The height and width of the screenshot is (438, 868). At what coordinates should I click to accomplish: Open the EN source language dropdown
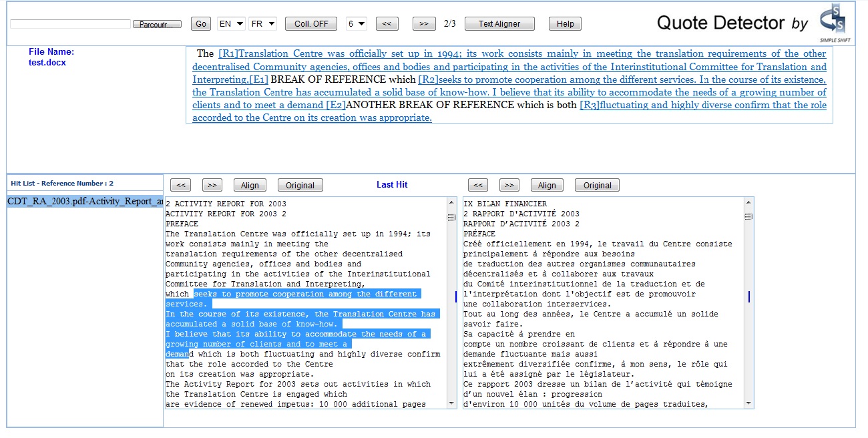[x=232, y=24]
